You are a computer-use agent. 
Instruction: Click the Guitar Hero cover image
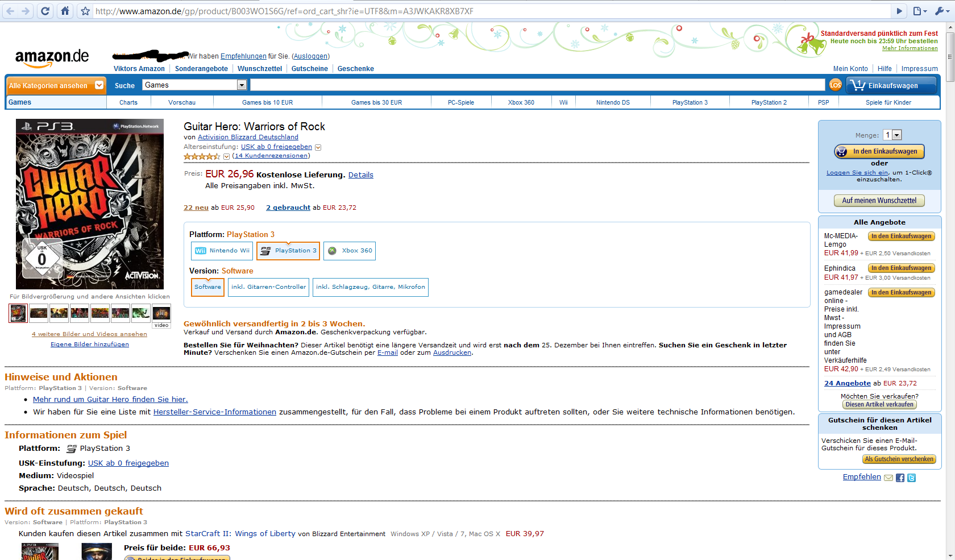(x=90, y=204)
